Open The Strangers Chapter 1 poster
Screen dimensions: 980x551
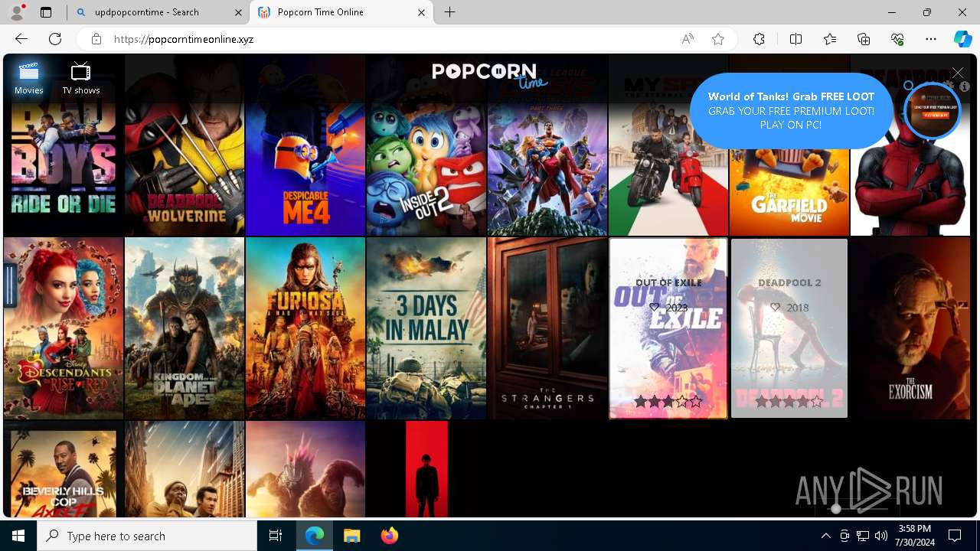pyautogui.click(x=547, y=328)
